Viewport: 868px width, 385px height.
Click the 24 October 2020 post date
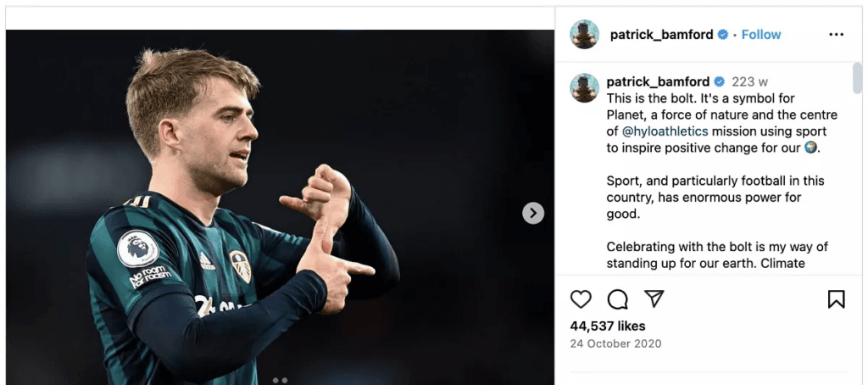coord(615,343)
